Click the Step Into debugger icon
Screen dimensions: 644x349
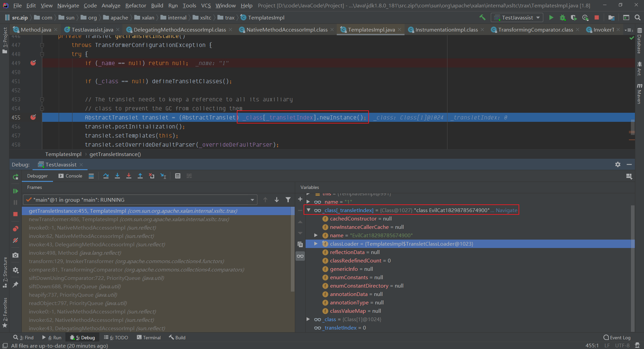[x=117, y=176]
